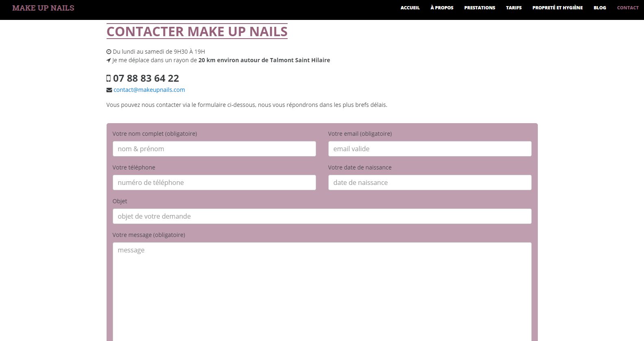Open the Tarifs menu item
This screenshot has height=341, width=644.
[x=514, y=8]
